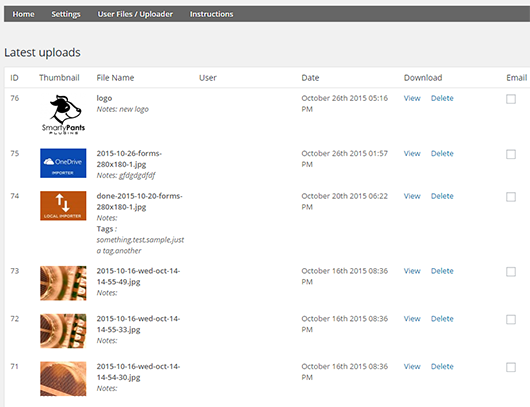
Task: View the 14-54-30.jpg upload
Action: click(412, 366)
